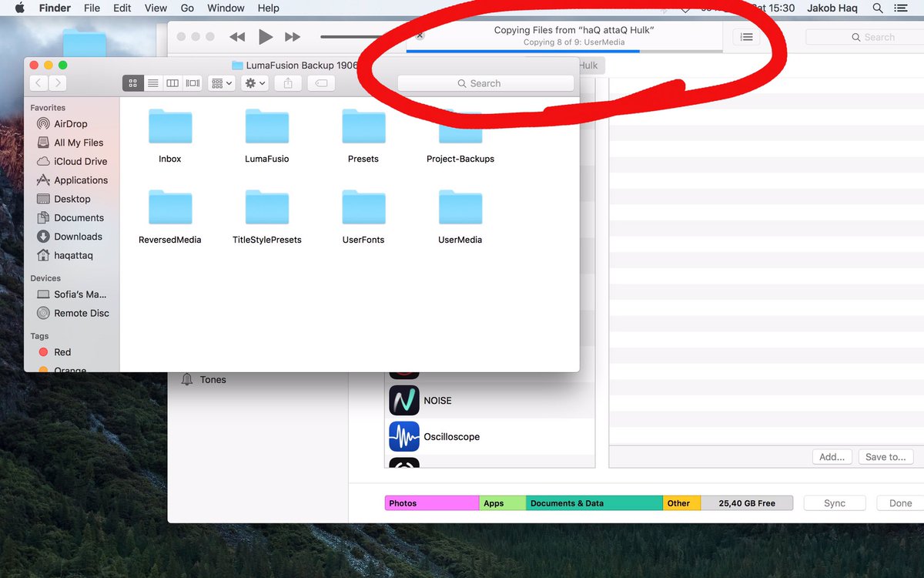Open the Edit menu
Image resolution: width=924 pixels, height=578 pixels.
tap(122, 8)
